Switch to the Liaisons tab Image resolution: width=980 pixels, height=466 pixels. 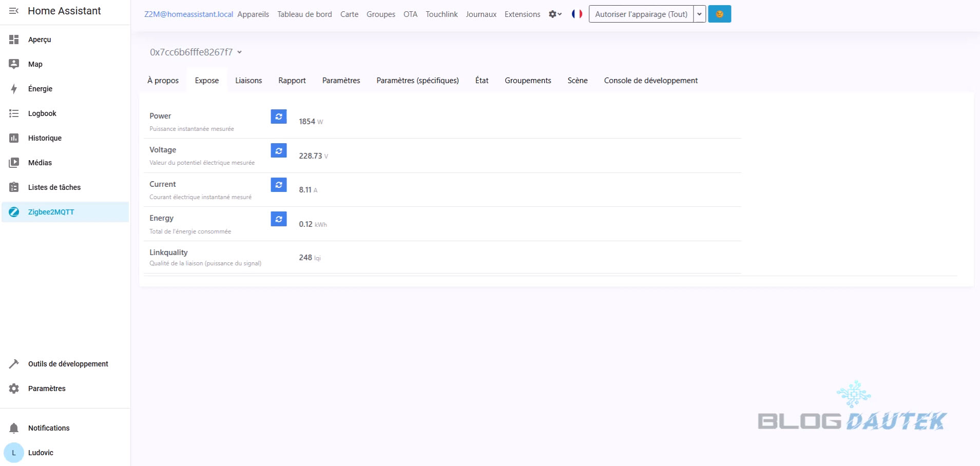pos(248,81)
